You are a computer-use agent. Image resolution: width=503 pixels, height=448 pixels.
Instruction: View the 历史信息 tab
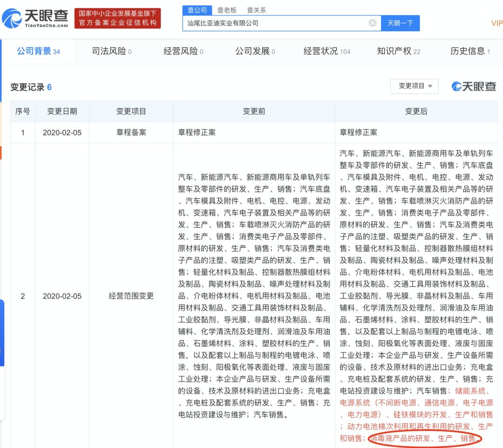tap(470, 51)
